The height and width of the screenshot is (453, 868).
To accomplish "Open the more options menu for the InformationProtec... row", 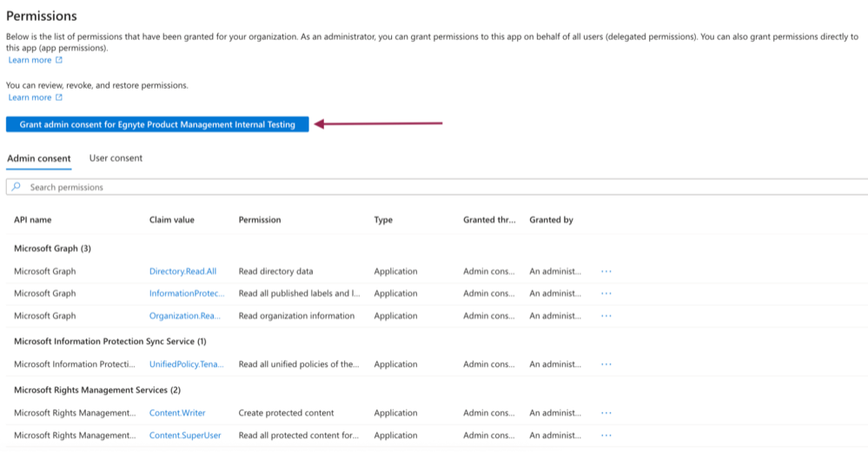I will coord(606,294).
